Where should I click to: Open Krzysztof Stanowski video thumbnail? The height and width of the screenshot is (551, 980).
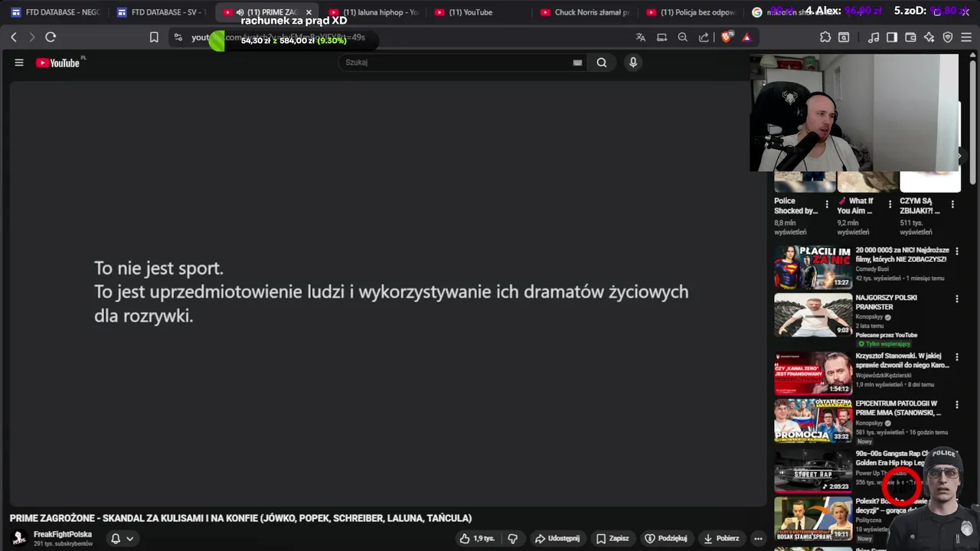pyautogui.click(x=812, y=373)
